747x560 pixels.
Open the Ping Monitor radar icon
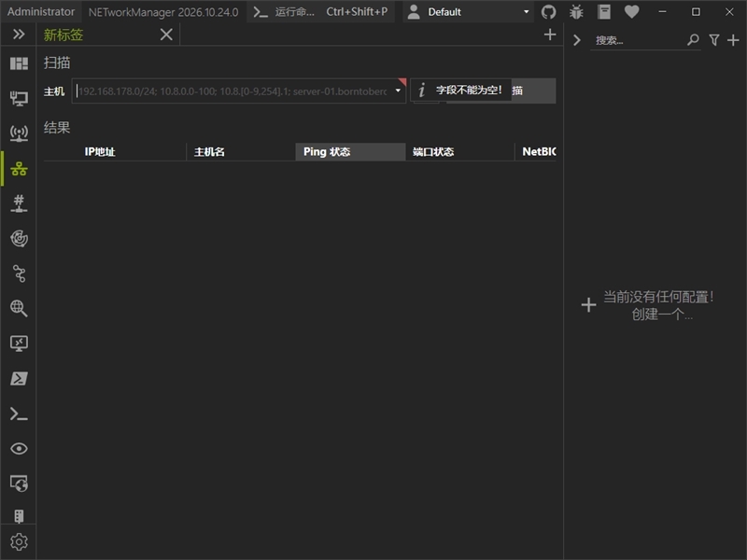point(19,238)
